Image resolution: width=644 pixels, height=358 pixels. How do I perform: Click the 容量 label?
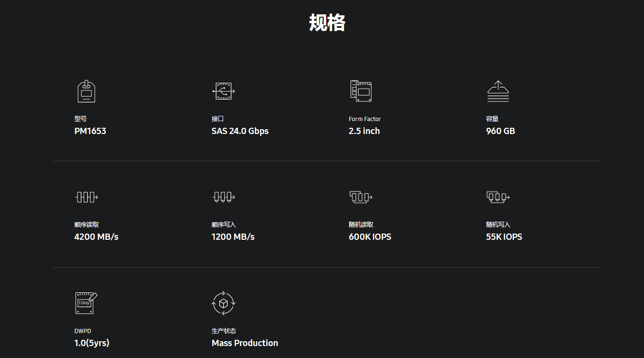click(492, 119)
